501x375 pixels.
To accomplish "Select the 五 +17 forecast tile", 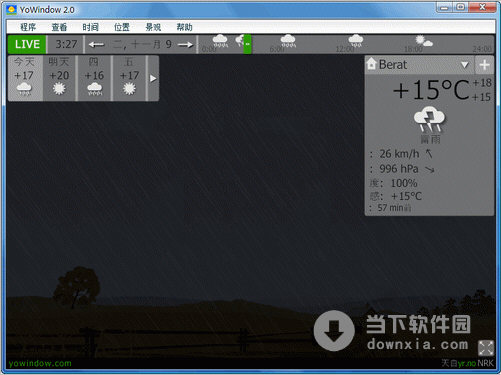I will (x=129, y=78).
